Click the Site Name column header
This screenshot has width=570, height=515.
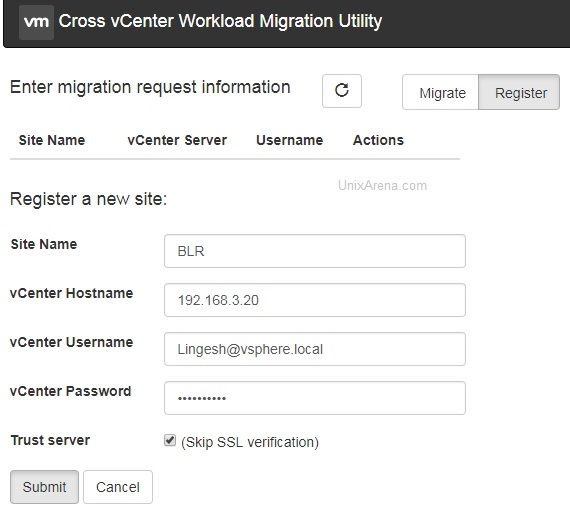pos(52,140)
